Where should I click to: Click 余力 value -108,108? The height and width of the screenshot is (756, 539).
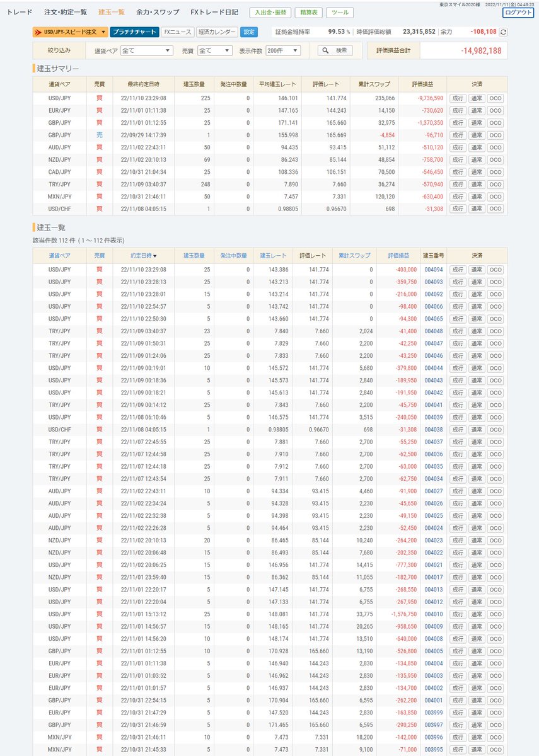483,31
